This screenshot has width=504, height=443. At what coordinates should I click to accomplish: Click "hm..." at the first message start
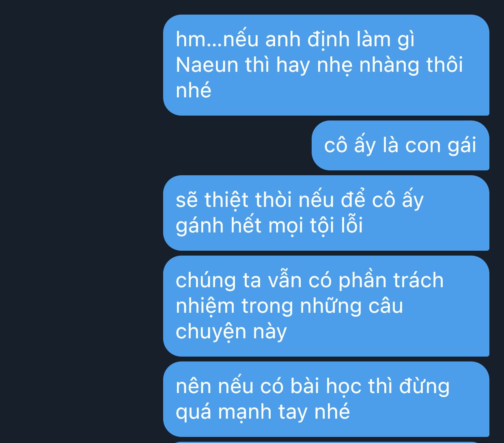tap(199, 39)
